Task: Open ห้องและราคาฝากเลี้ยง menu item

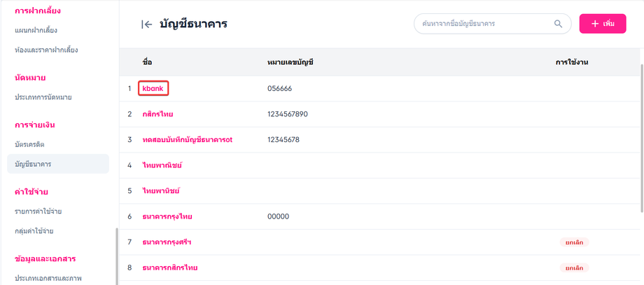Action: pyautogui.click(x=46, y=50)
